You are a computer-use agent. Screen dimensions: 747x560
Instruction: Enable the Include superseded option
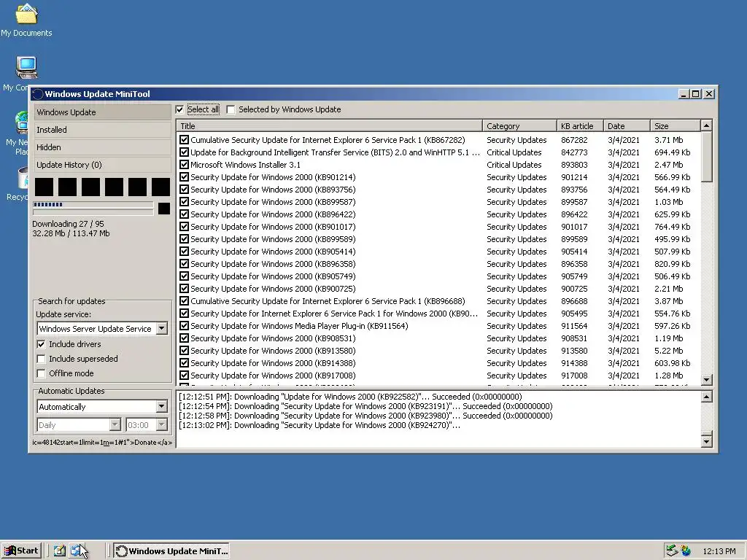coord(42,359)
